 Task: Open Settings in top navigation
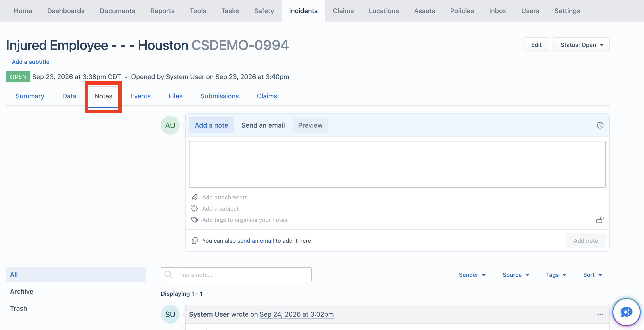[x=567, y=11]
